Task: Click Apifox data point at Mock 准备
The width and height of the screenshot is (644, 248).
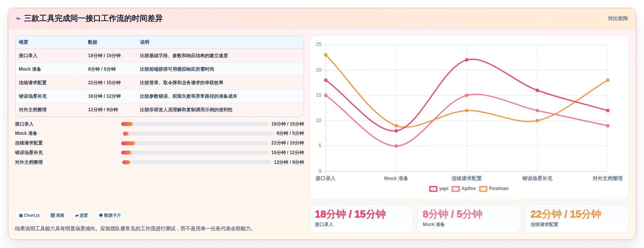Action: pyautogui.click(x=396, y=146)
